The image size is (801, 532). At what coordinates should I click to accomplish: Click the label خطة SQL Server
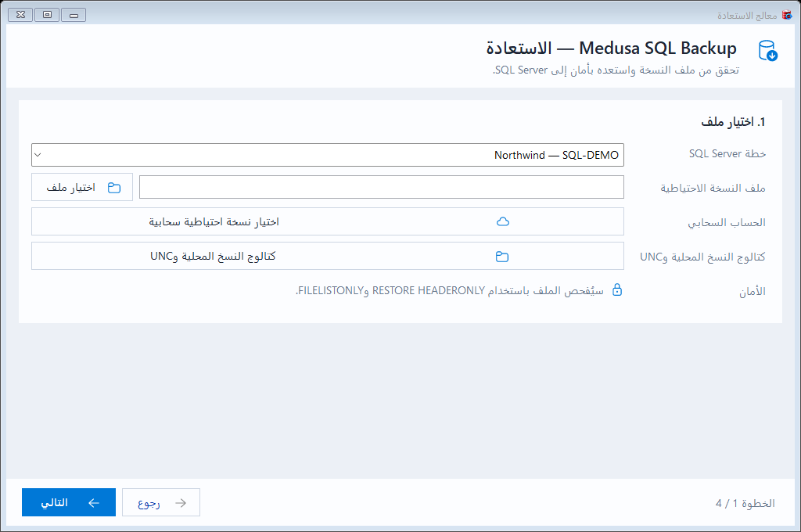pyautogui.click(x=727, y=154)
